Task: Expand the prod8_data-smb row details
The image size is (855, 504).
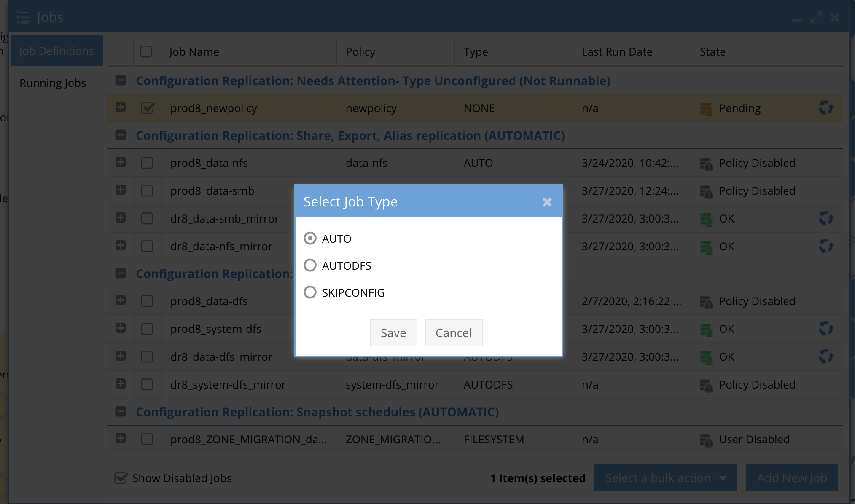Action: click(x=121, y=190)
